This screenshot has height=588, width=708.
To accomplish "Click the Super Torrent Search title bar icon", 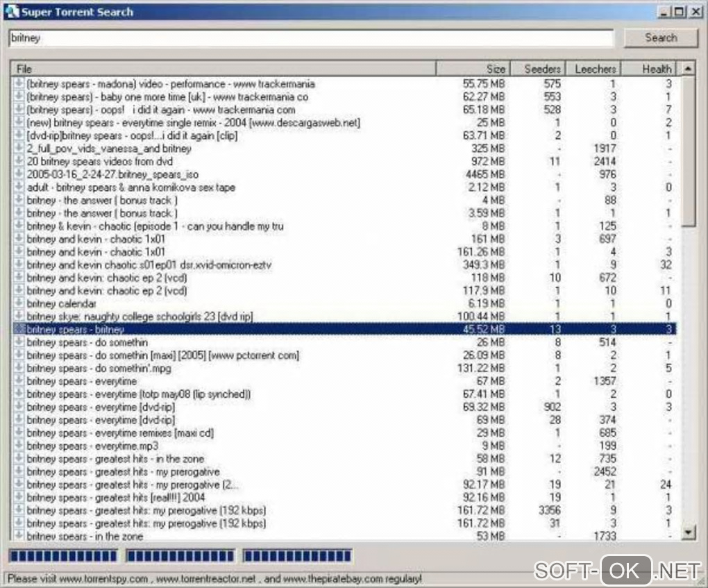I will (x=12, y=11).
